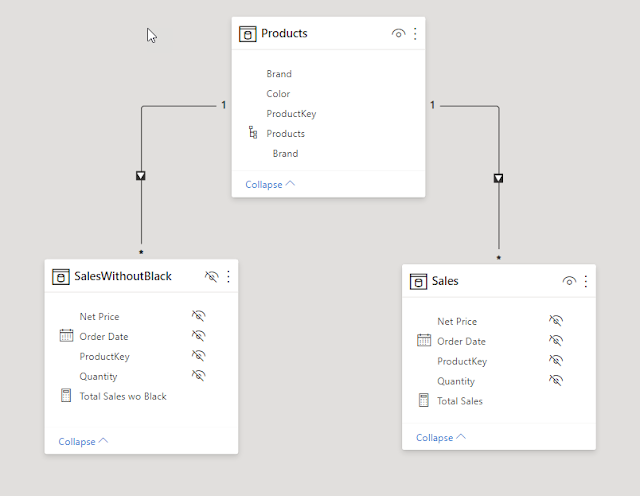This screenshot has height=496, width=640.
Task: Click Order Date calendar icon in SalesWithoutBlack
Action: pyautogui.click(x=67, y=336)
